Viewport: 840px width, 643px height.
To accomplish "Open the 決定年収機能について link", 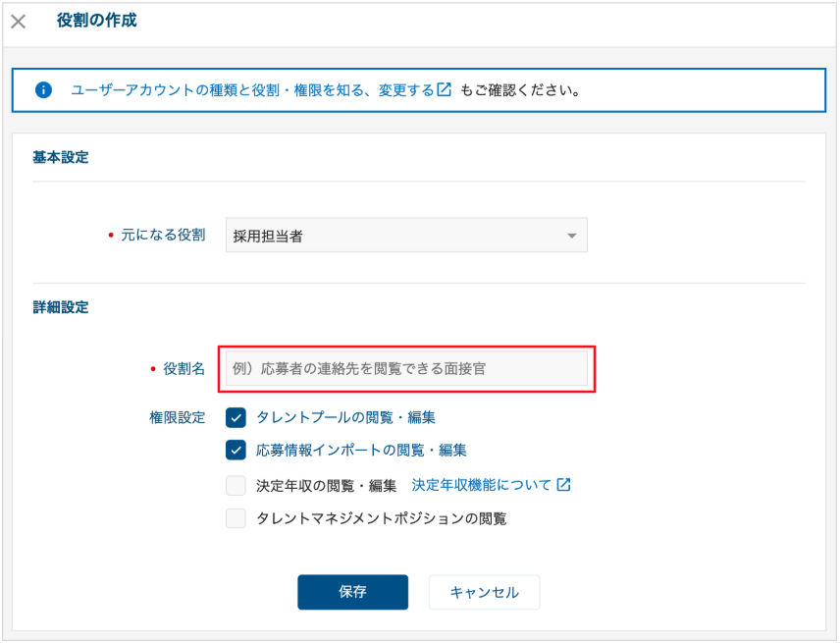I will click(x=481, y=485).
